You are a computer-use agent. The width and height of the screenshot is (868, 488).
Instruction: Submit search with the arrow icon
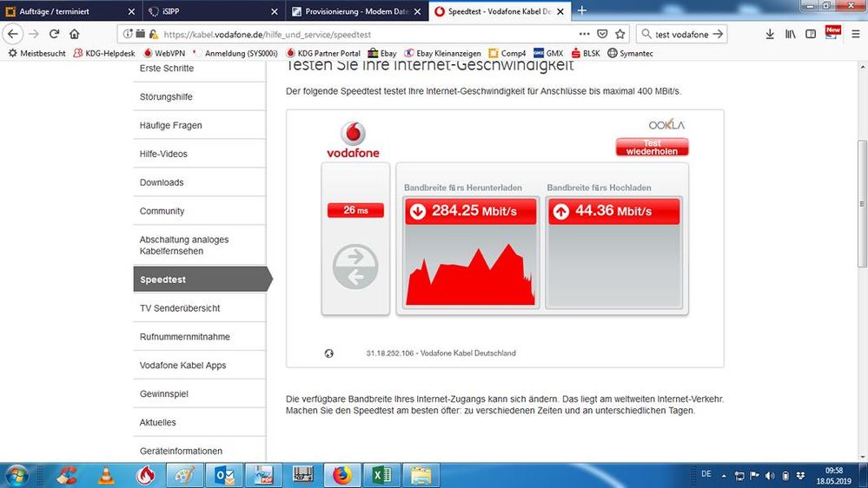click(718, 34)
